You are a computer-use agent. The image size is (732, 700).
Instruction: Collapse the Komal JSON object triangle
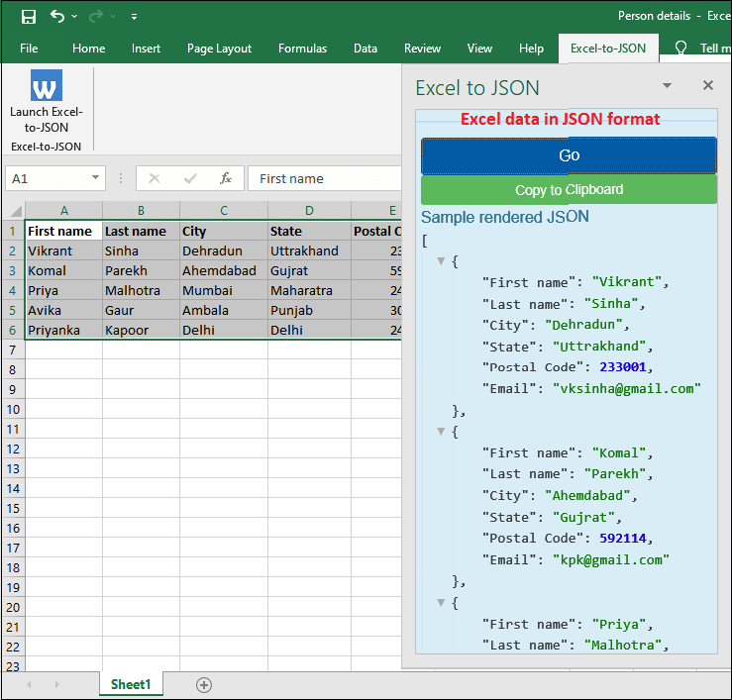441,432
